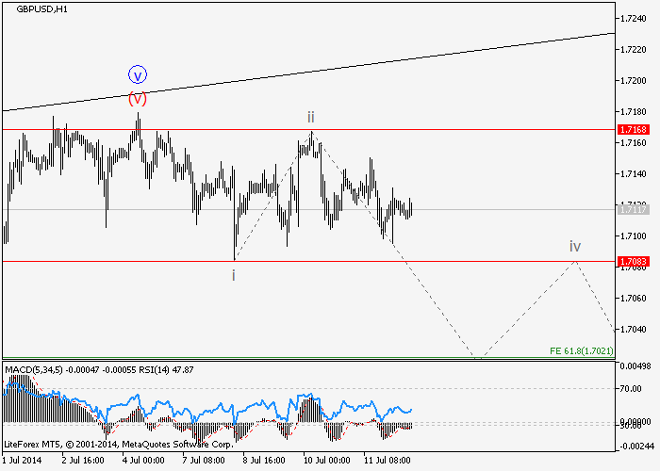Click the 1.7040 price scale value
The image size is (660, 471).
[633, 329]
